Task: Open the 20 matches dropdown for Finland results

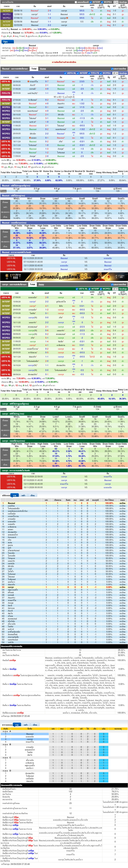Action: pos(115,73)
